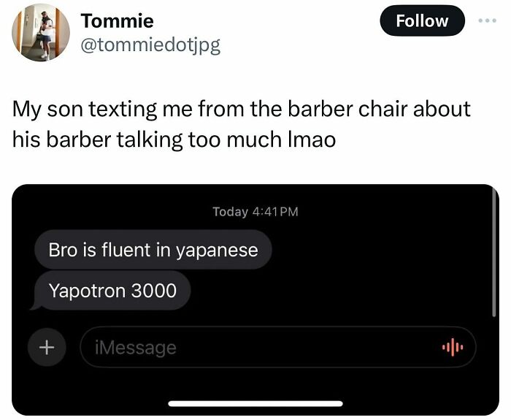Click the message bubble tail on Yapotron

coord(36,305)
